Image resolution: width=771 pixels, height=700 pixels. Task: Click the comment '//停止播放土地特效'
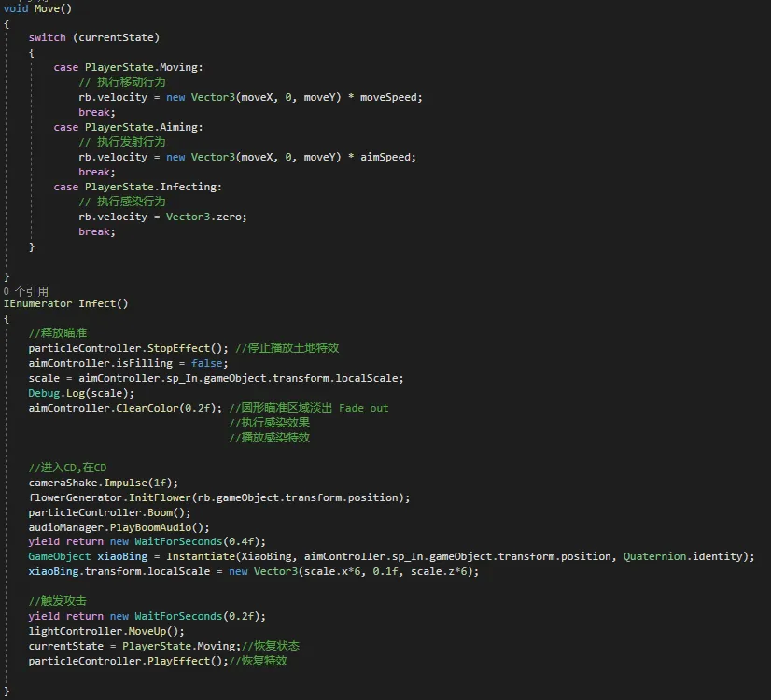coord(287,348)
